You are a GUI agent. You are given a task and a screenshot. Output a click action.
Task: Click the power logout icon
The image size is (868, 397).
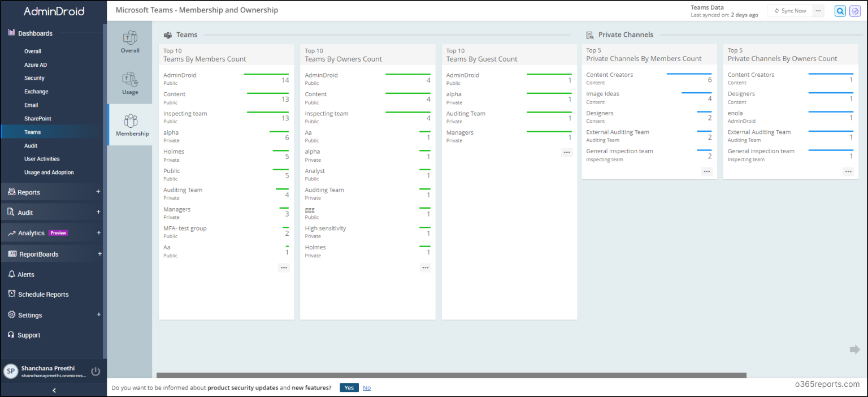point(96,371)
